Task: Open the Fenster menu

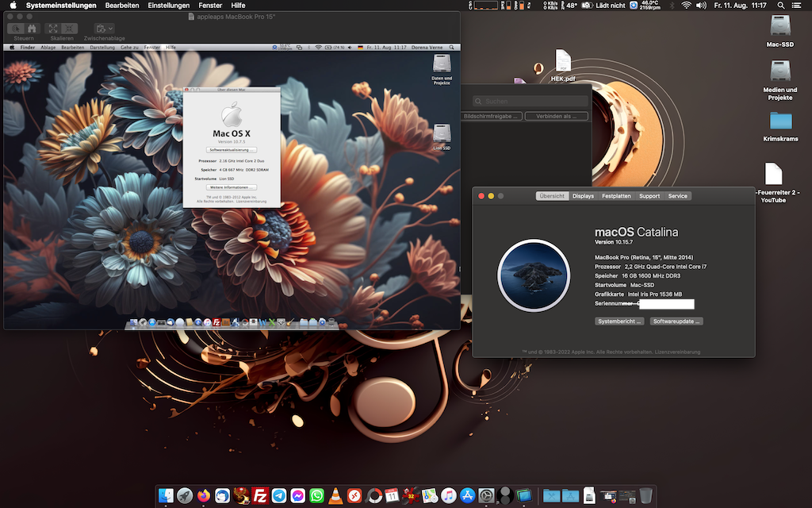Action: click(x=210, y=6)
